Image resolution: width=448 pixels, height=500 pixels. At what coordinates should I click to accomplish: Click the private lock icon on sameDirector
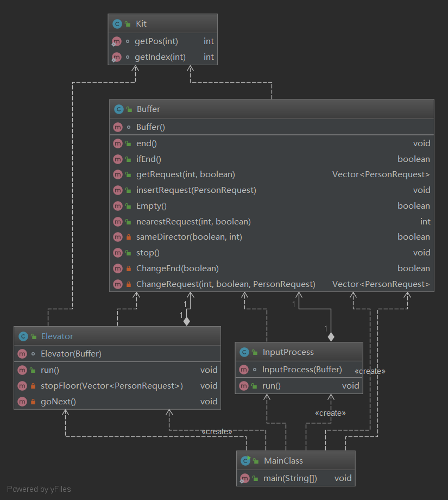pyautogui.click(x=128, y=237)
